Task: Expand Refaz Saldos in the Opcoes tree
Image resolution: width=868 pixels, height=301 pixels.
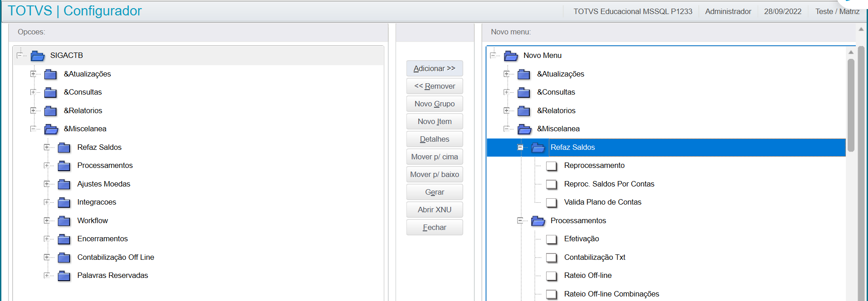Action: click(47, 147)
